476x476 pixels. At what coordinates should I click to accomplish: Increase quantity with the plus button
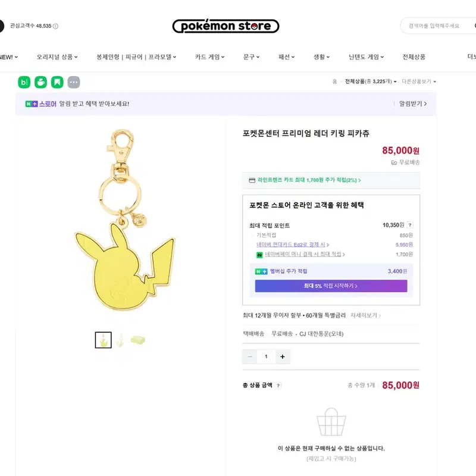pyautogui.click(x=282, y=356)
